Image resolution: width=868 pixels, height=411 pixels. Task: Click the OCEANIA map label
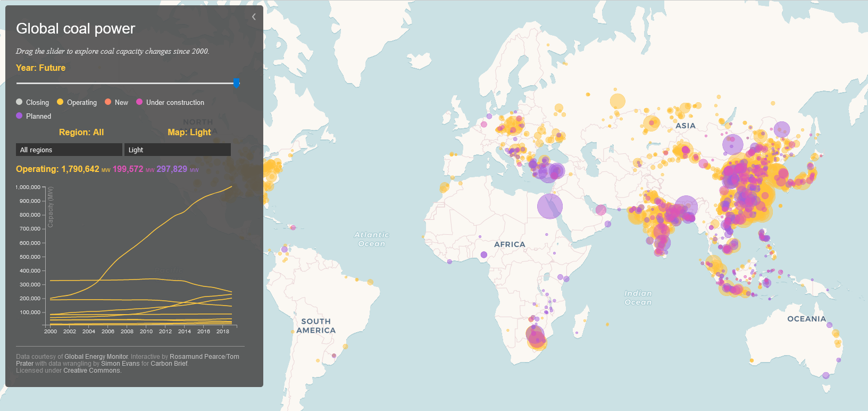coord(807,319)
